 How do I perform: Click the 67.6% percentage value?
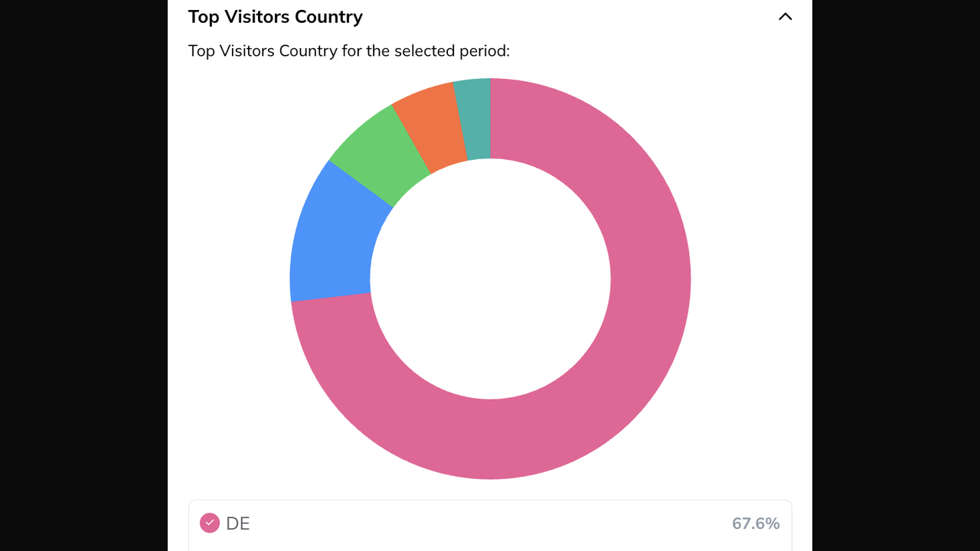click(x=756, y=523)
